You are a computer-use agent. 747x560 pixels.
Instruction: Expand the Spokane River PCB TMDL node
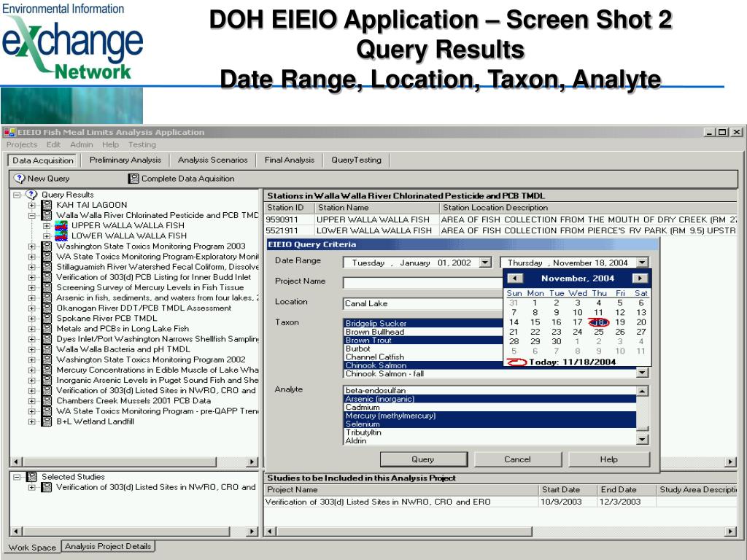coord(31,319)
